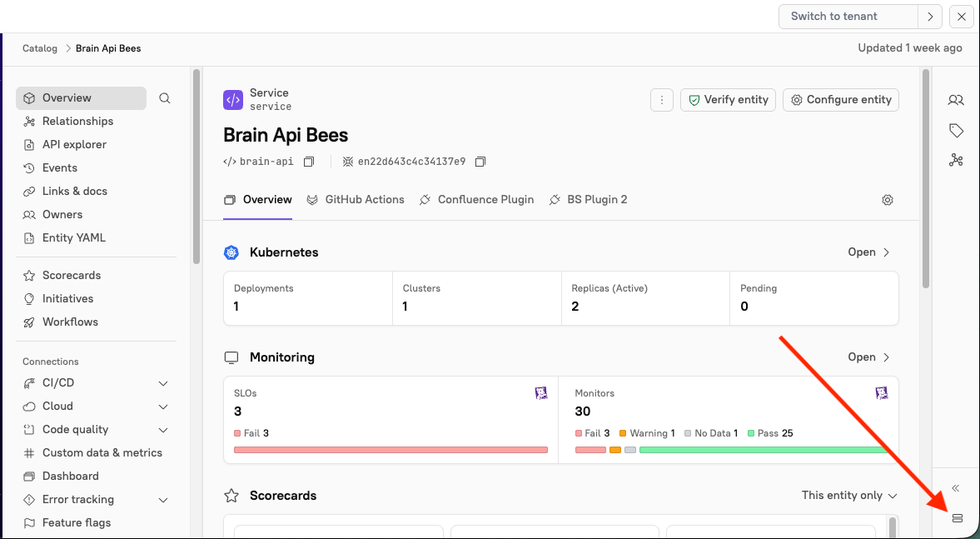Click the search icon beside Overview in sidebar
Screen dimensions: 980x539
point(164,98)
